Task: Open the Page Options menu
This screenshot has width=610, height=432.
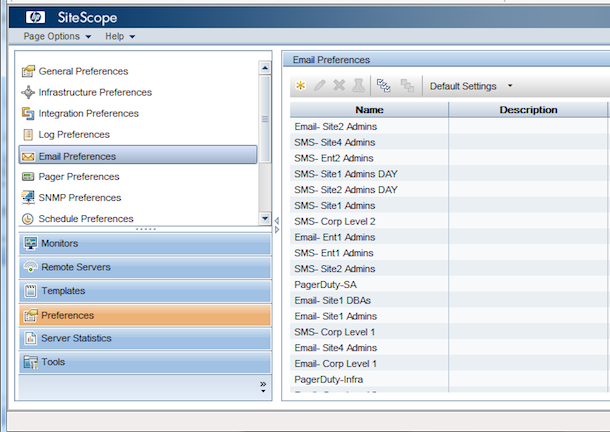Action: [x=57, y=37]
